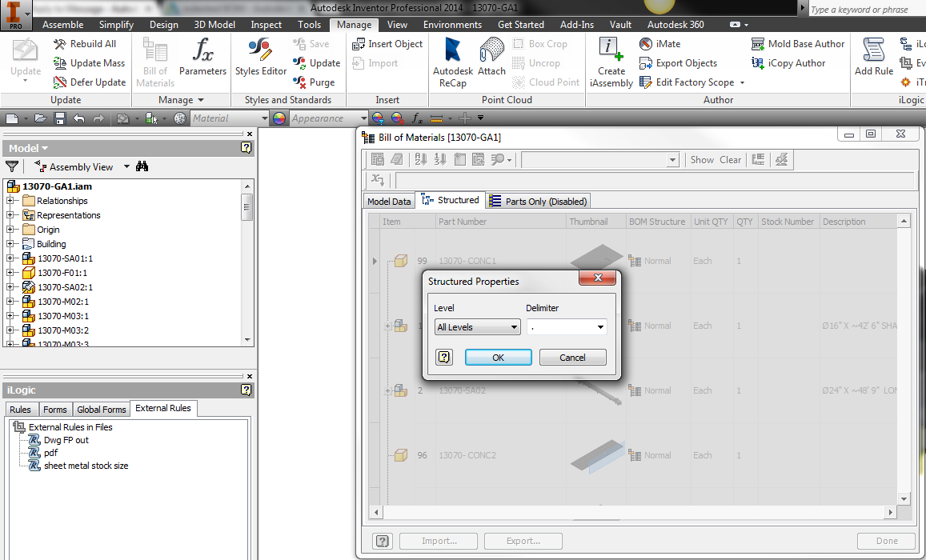Open the All Levels dropdown
This screenshot has width=926, height=560.
point(477,326)
